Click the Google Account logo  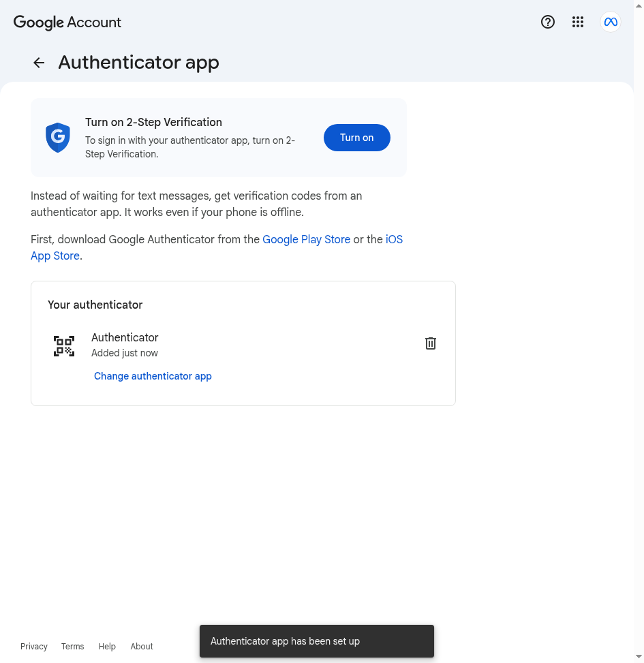tap(67, 22)
